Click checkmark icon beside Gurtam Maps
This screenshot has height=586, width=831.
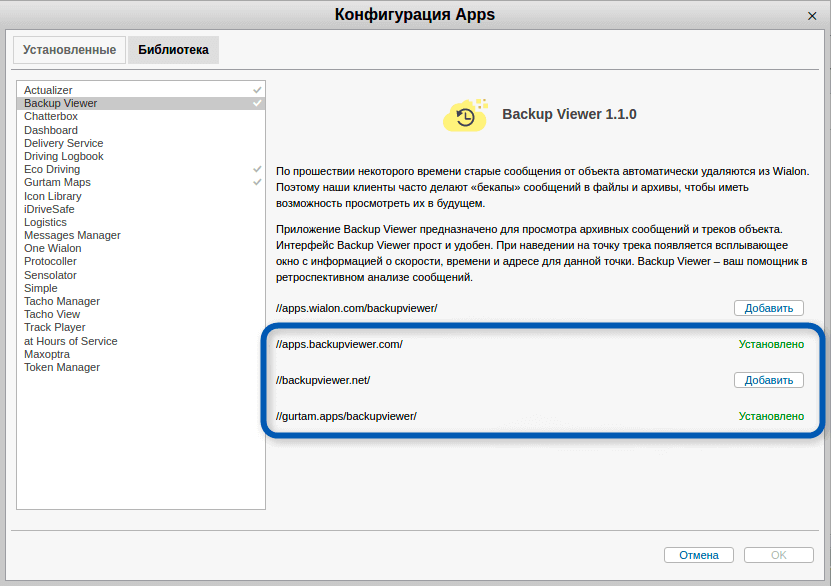257,182
